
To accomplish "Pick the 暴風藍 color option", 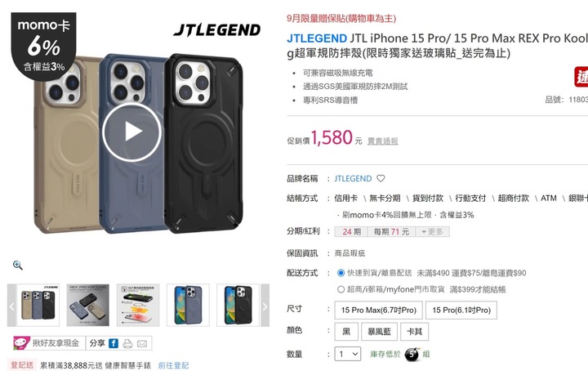I will coord(379,332).
